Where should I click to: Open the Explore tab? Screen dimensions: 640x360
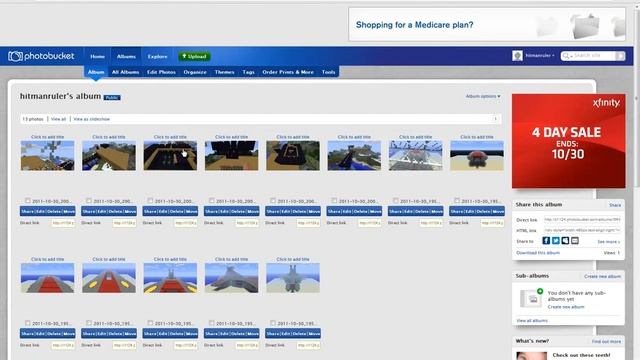(158, 56)
